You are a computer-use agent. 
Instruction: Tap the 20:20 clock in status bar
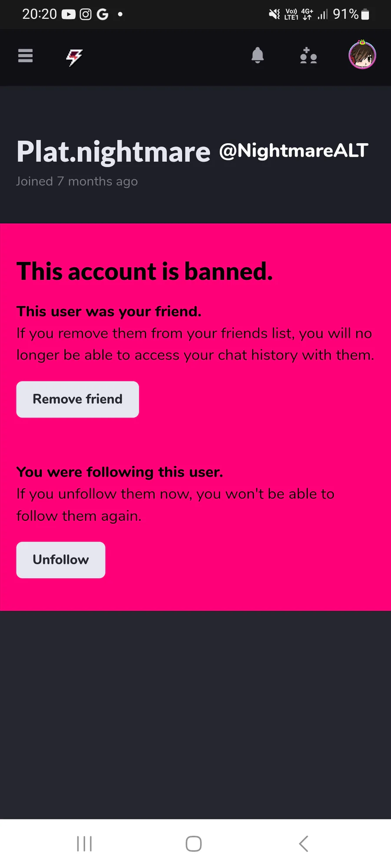[40, 14]
